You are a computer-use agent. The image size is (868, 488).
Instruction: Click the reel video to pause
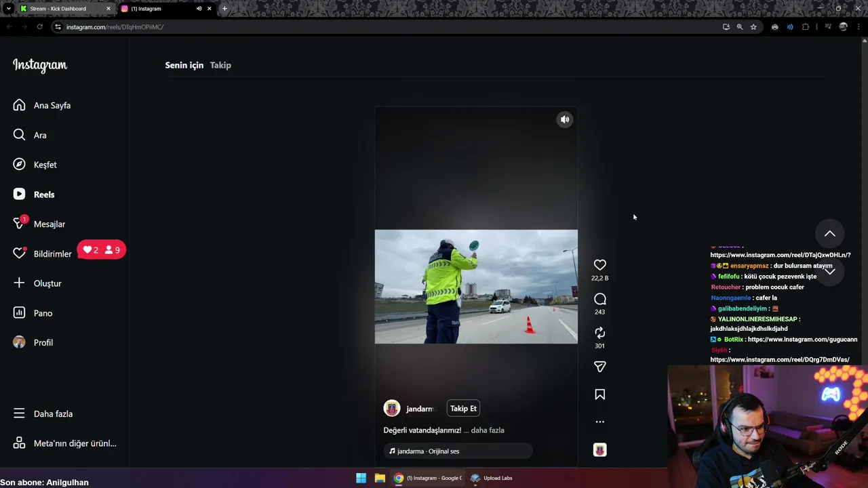click(x=476, y=287)
